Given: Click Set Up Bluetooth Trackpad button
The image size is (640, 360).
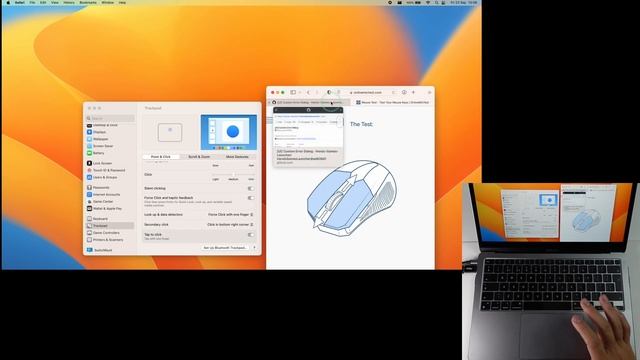Looking at the screenshot, I should (225, 248).
